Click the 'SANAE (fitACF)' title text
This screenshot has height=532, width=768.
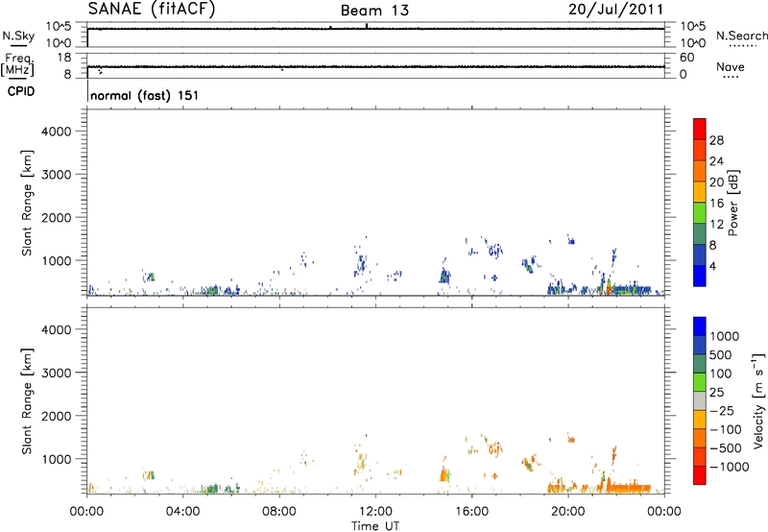152,9
